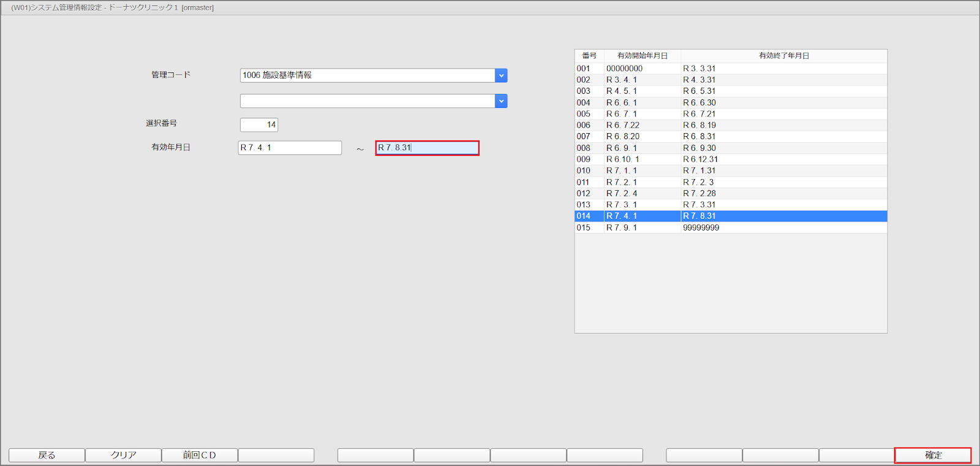The width and height of the screenshot is (980, 466).
Task: Expand the empty second dropdown arrow
Action: coord(501,101)
